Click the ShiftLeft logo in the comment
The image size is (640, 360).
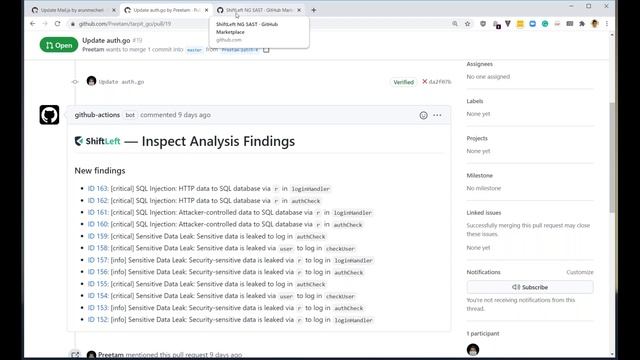[98, 141]
